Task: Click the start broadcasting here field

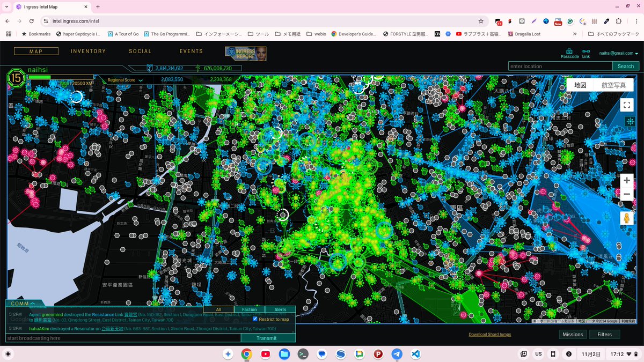Action: pyautogui.click(x=123, y=338)
